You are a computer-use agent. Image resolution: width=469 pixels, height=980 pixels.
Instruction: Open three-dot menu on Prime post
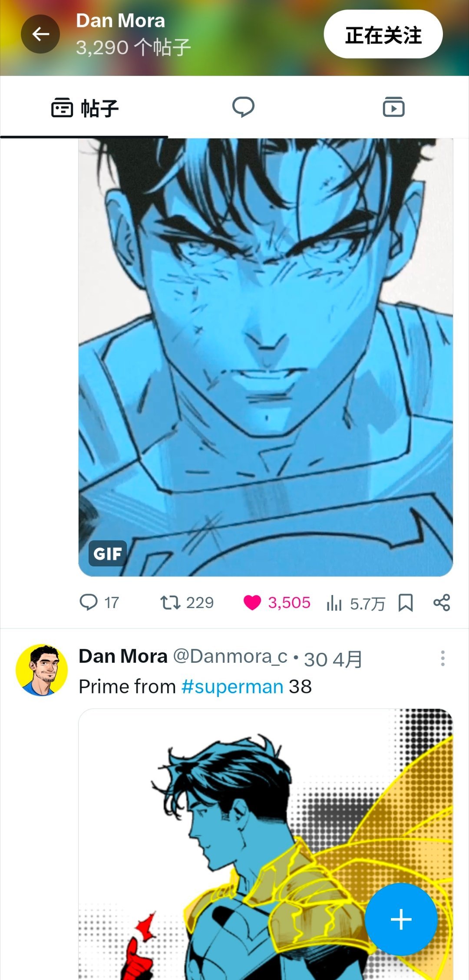coord(443,658)
